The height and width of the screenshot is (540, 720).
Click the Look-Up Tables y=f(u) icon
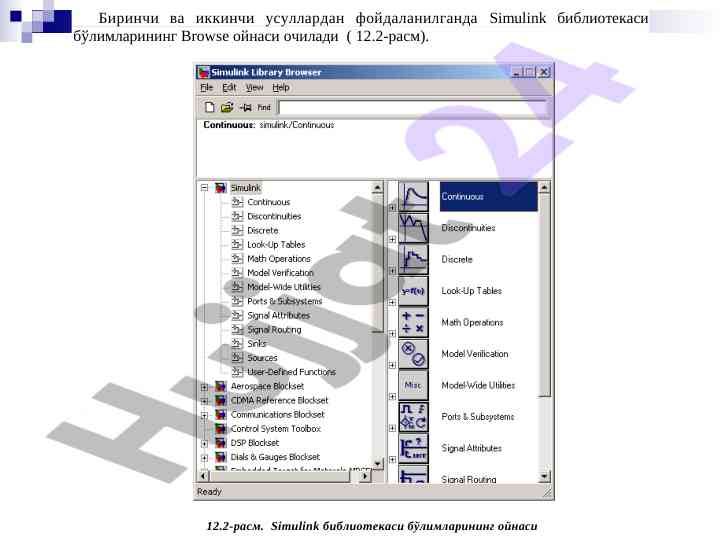click(413, 291)
